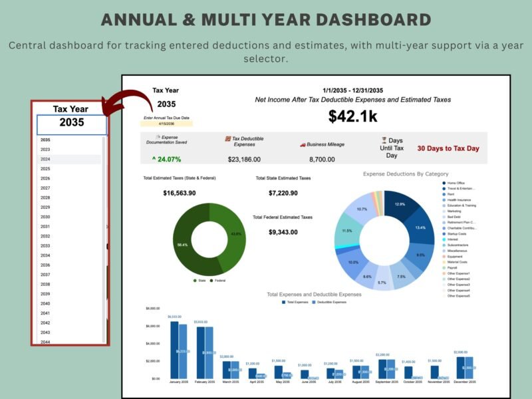Click the 1/1/2035 - 12/31/2035 date range
The image size is (532, 399).
[x=352, y=90]
